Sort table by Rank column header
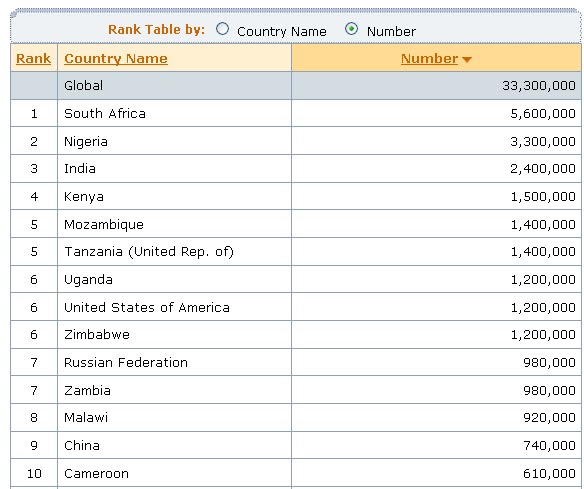Image resolution: width=584 pixels, height=489 pixels. coord(34,58)
